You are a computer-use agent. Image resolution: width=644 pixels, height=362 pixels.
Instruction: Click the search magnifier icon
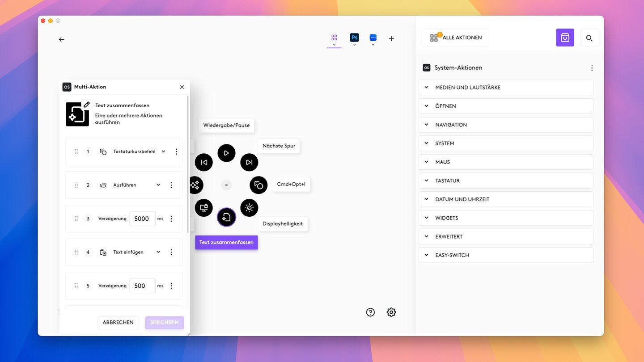[589, 38]
